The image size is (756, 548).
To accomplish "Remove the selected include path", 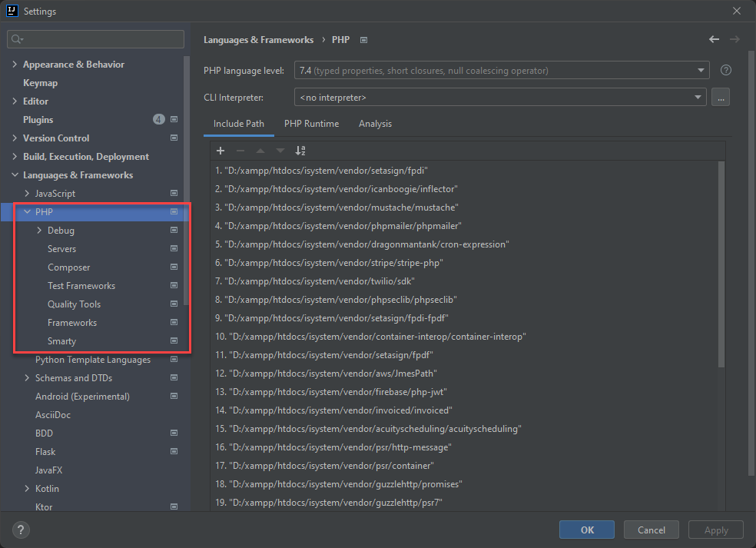I will click(240, 150).
